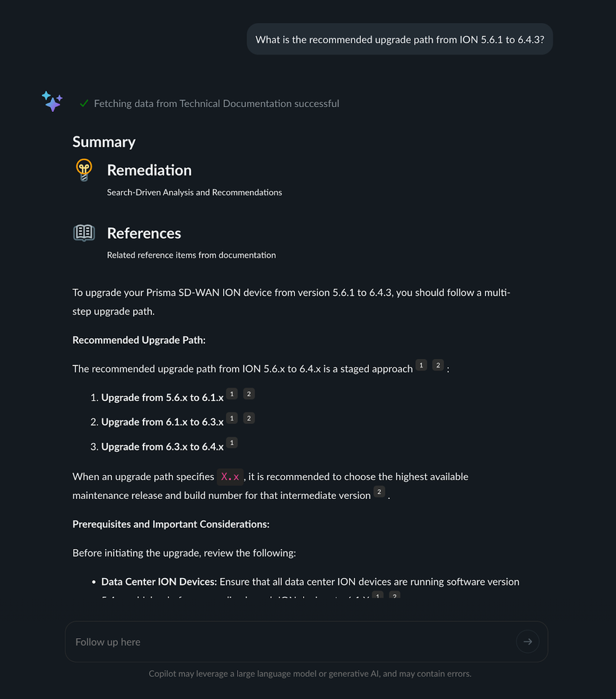Click citation 1 on 'Upgrade from 5.6.x to 6.1.x'
Image resolution: width=616 pixels, height=699 pixels.
(x=232, y=394)
